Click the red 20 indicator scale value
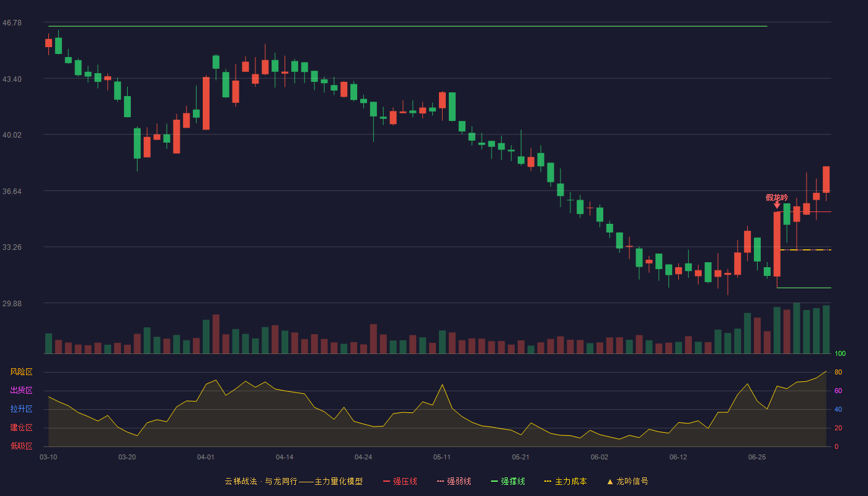Image resolution: width=868 pixels, height=496 pixels. pos(838,428)
